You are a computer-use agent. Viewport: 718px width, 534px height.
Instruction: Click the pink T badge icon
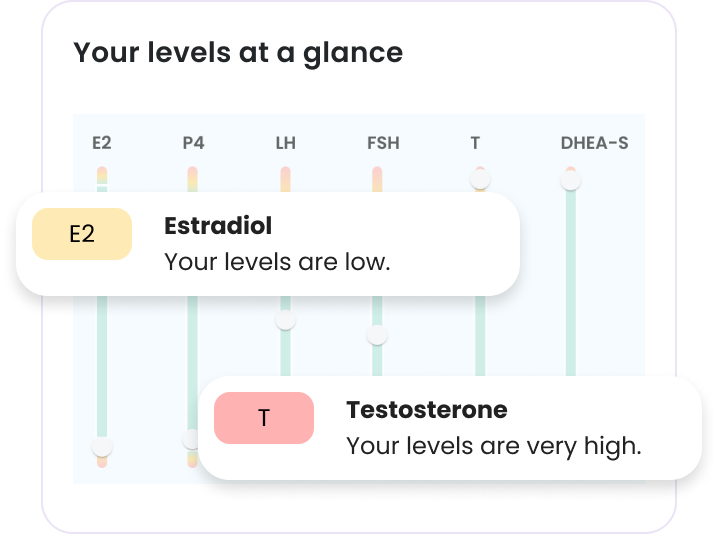click(x=264, y=417)
